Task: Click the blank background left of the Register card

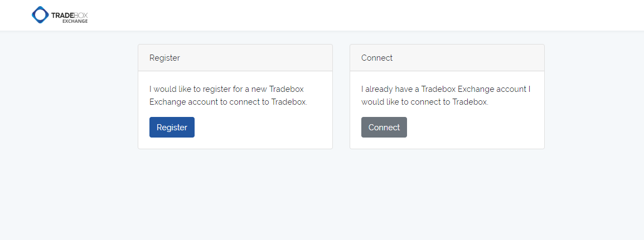Action: coord(69,96)
